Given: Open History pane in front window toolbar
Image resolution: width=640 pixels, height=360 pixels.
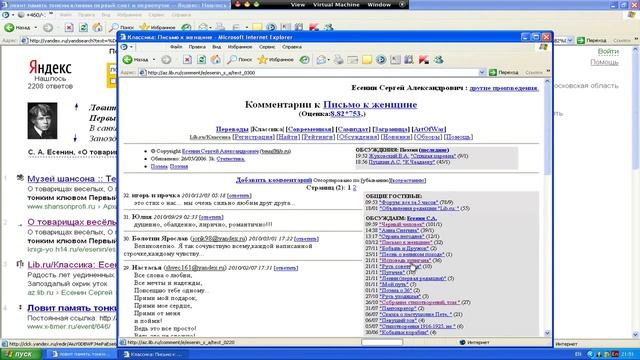Looking at the screenshot, I should coord(304,60).
